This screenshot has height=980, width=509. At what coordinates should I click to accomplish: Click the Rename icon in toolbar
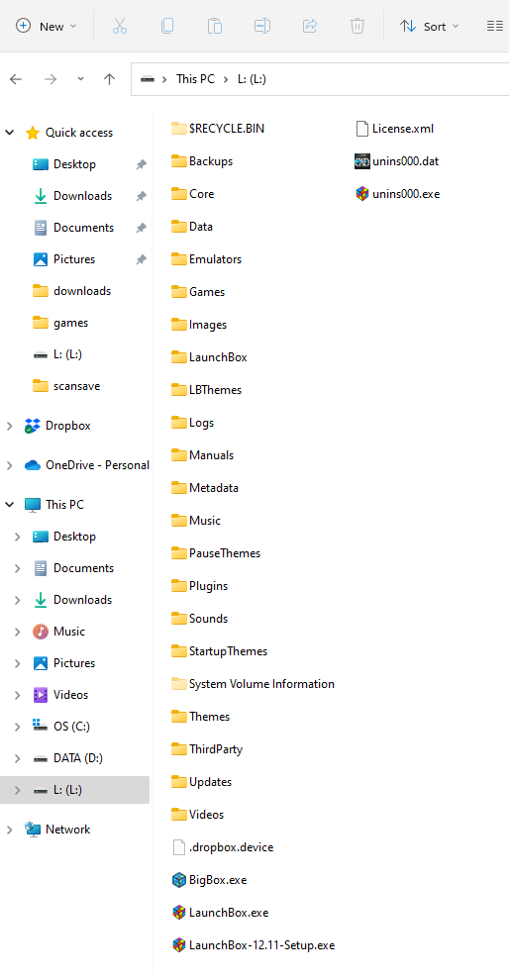point(262,27)
